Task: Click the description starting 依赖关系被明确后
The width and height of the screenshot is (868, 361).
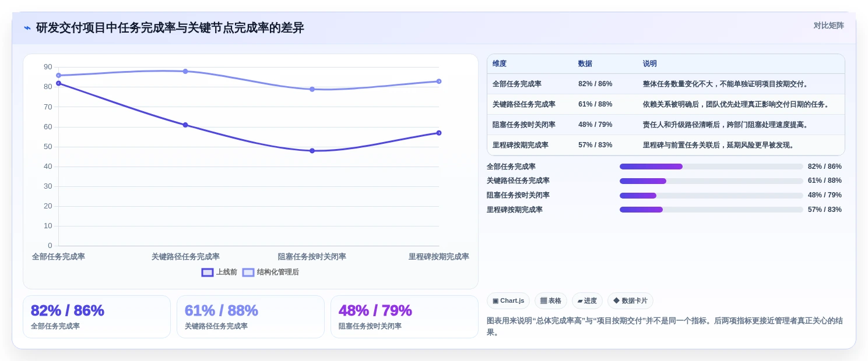Action: pos(737,104)
